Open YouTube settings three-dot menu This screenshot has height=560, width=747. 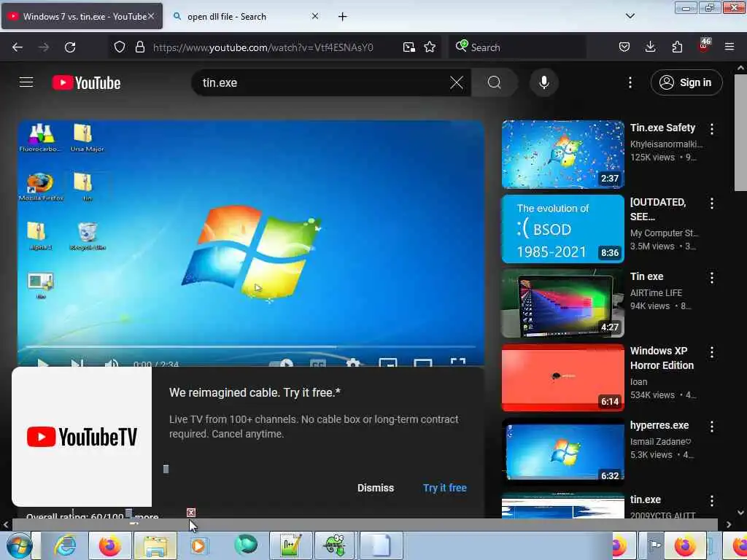point(630,82)
